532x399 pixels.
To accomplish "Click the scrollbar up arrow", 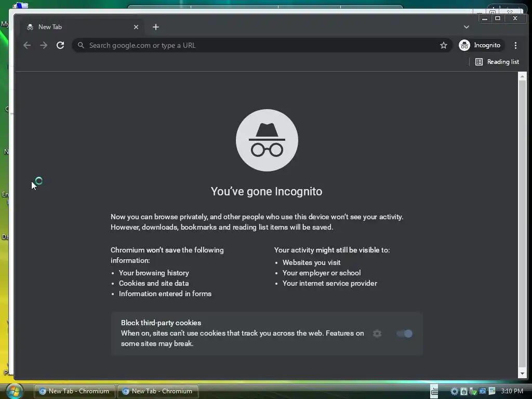I will click(522, 76).
